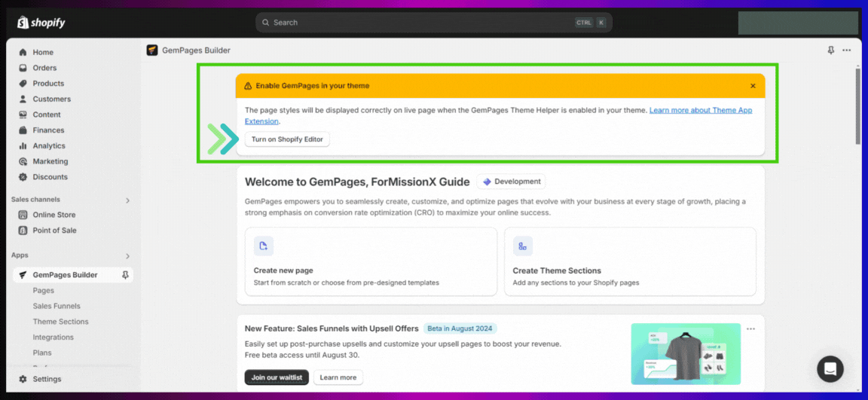Open Sales Funnels sub-item
This screenshot has height=400, width=868.
click(x=57, y=306)
